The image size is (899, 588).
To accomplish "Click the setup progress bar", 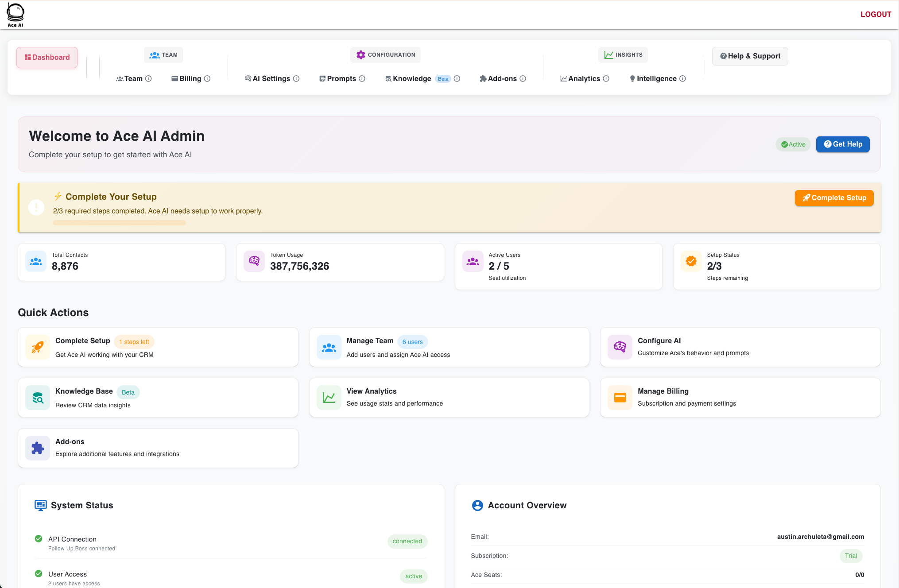I will [120, 223].
